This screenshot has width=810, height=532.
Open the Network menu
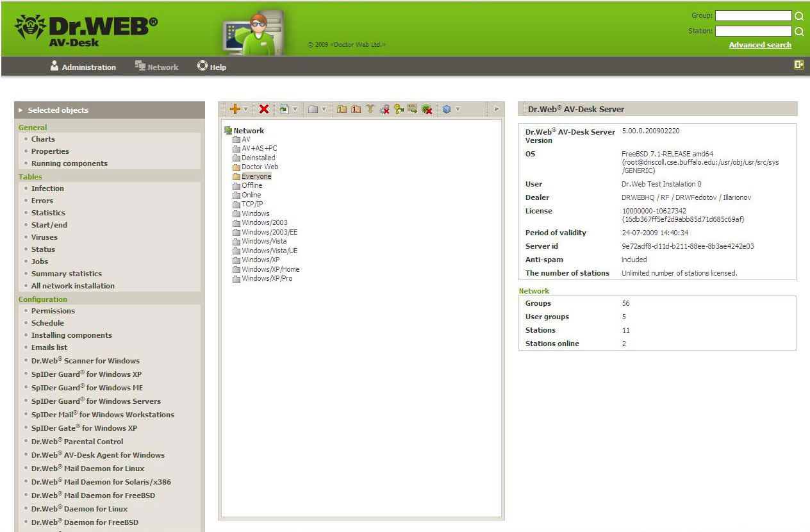(x=157, y=67)
